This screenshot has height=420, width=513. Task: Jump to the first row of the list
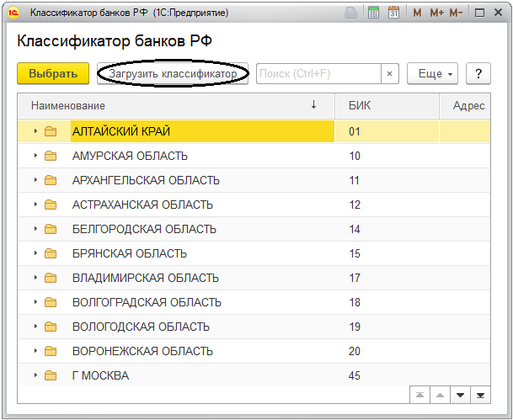[x=420, y=395]
